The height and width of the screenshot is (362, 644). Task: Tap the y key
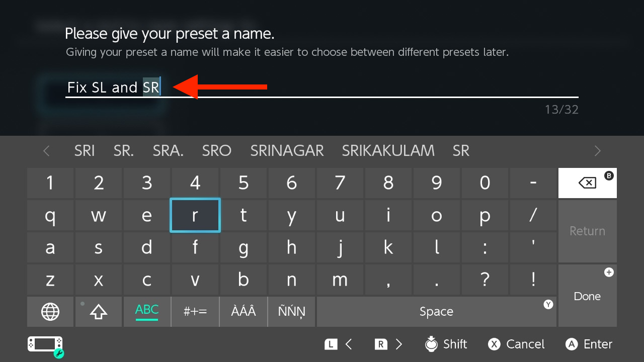[x=292, y=215]
